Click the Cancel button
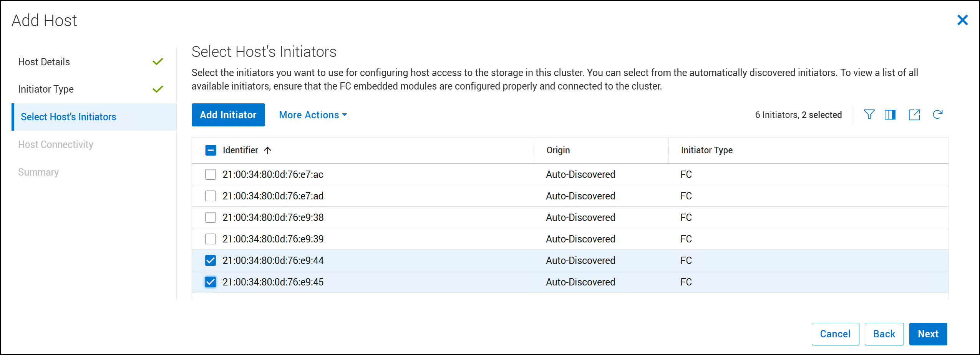 (x=835, y=334)
